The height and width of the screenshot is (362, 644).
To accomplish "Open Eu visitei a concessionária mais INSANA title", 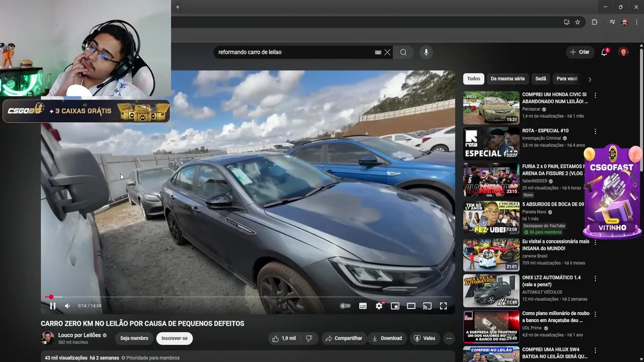I will click(555, 245).
